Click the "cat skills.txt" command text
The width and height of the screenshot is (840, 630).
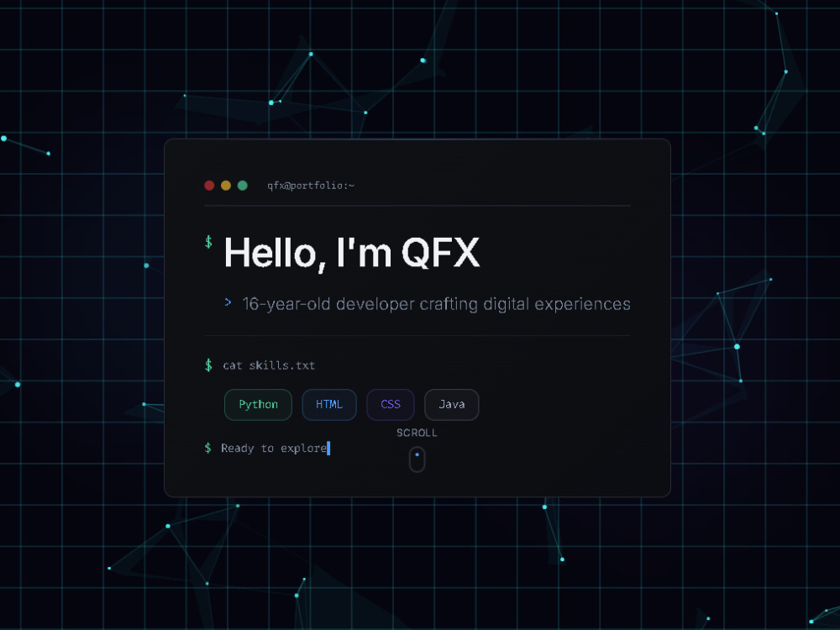click(269, 365)
